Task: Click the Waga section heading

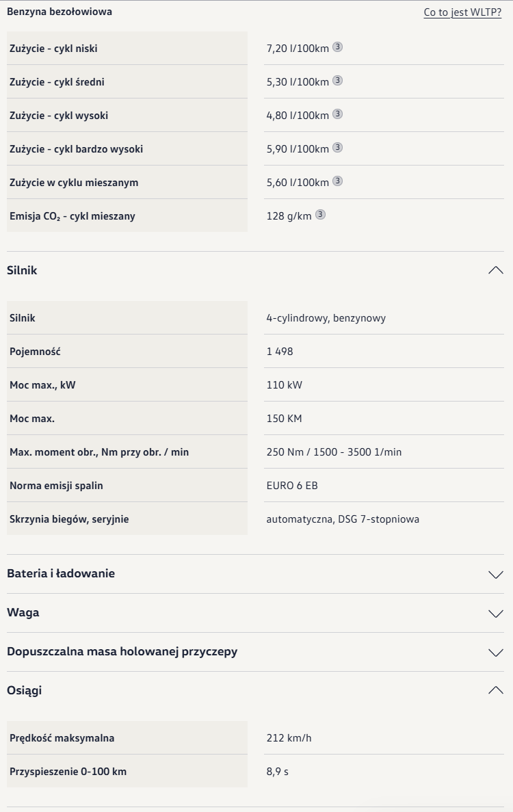Action: 23,613
